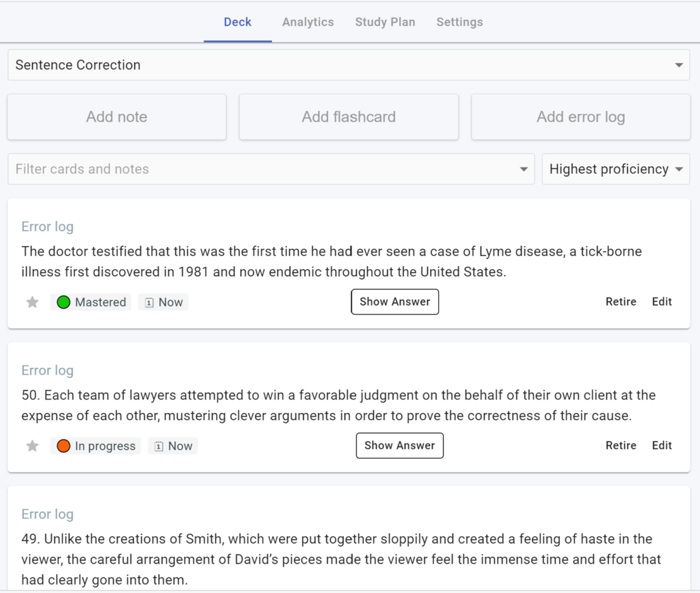Click calendar icon on the Mastered card

(150, 303)
